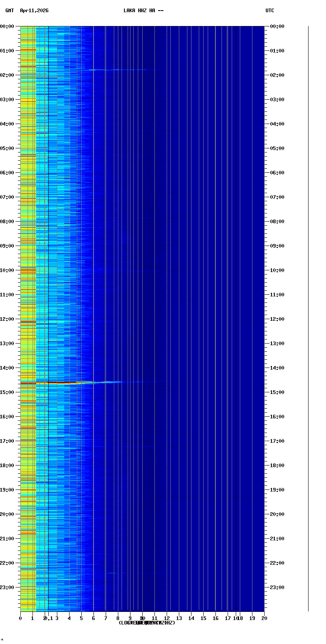The height and width of the screenshot is (644, 326).
Task: Click the 00:00 label on the right axis
Action: coord(277,26)
